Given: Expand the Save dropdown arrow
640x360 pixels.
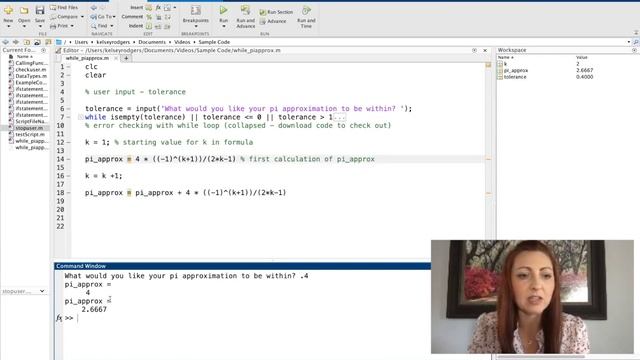Looking at the screenshot, I should pos(40,27).
